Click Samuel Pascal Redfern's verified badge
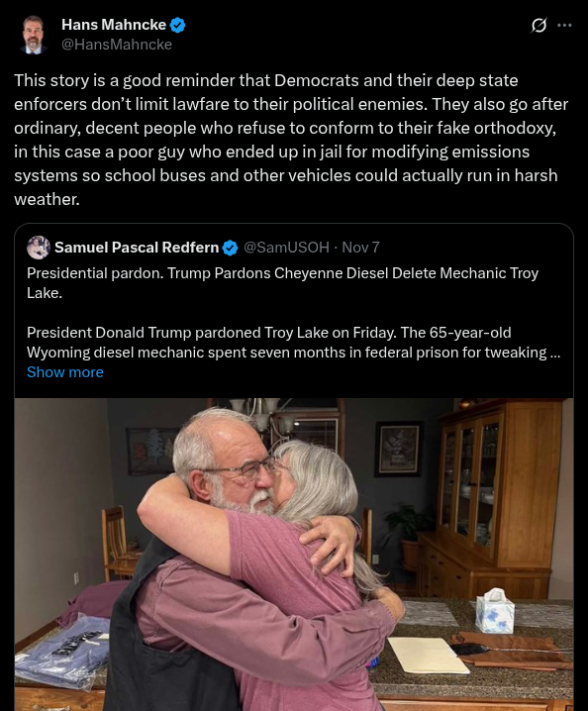 pyautogui.click(x=231, y=248)
